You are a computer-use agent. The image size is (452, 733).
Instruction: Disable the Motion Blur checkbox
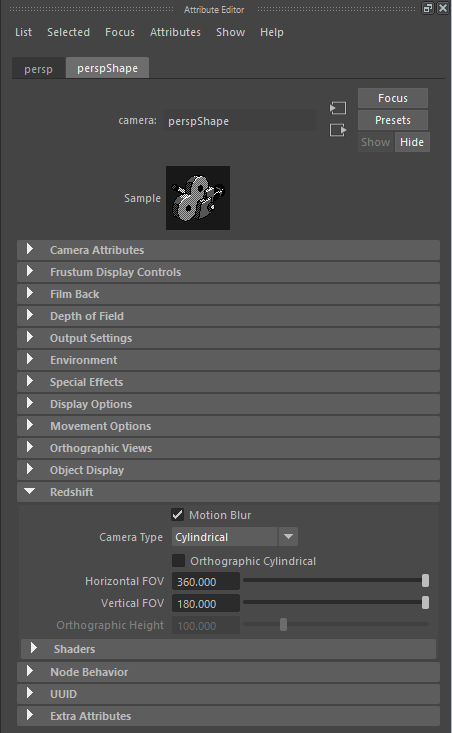(178, 515)
